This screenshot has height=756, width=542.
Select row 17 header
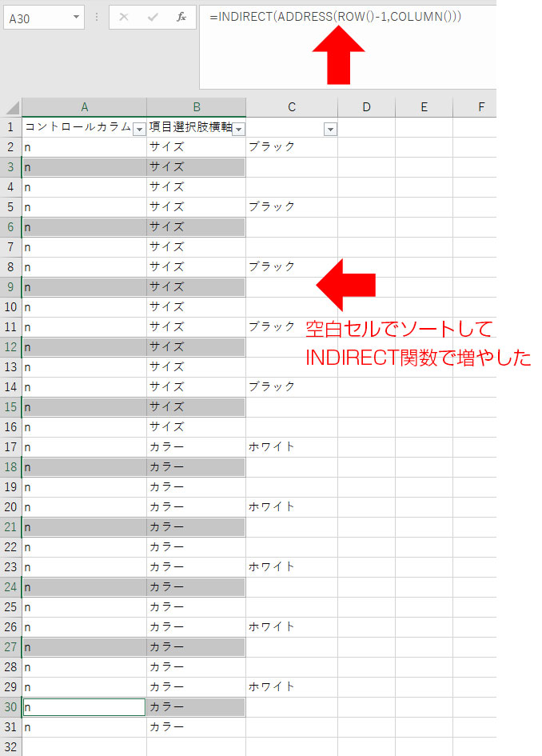click(11, 447)
